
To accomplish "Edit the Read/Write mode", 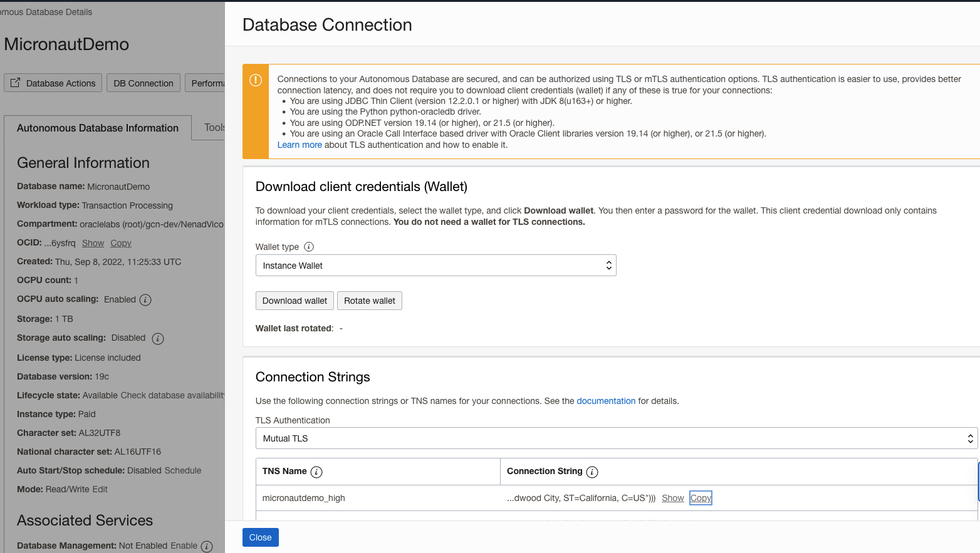I will (x=100, y=489).
